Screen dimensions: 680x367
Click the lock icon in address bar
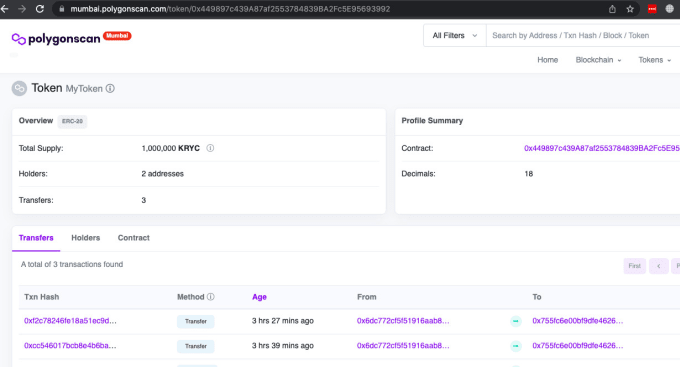tap(62, 9)
